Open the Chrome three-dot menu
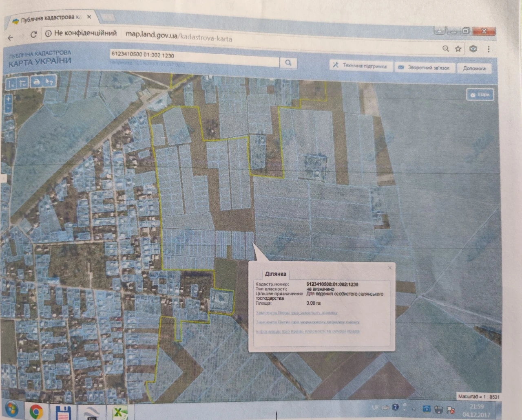This screenshot has height=420, width=522. pyautogui.click(x=489, y=49)
